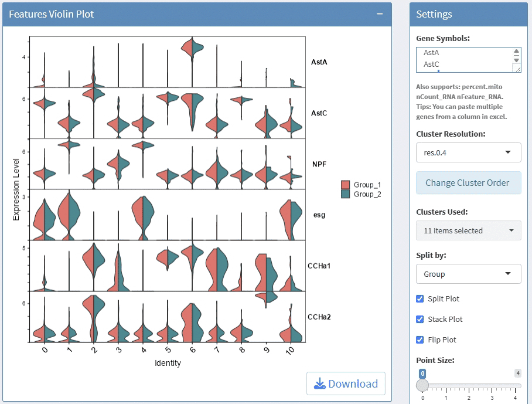Collapse the Features Violin Plot panel
The width and height of the screenshot is (532, 404).
(x=380, y=14)
